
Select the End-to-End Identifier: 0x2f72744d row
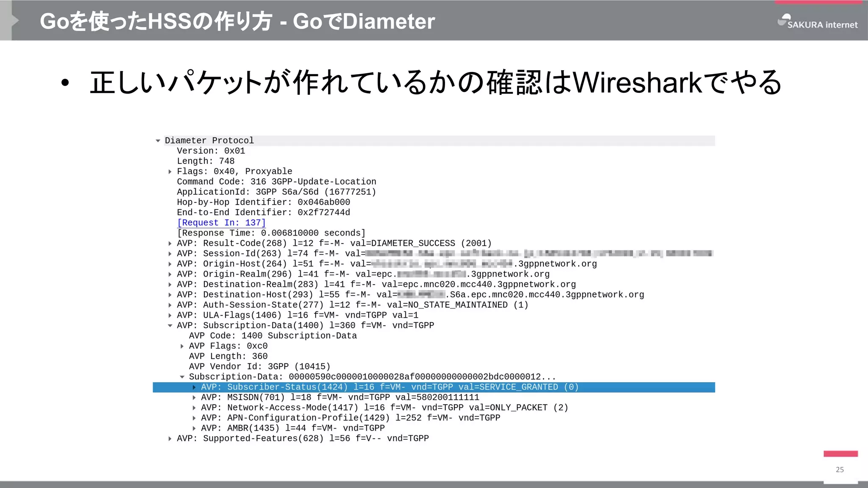[x=264, y=213]
